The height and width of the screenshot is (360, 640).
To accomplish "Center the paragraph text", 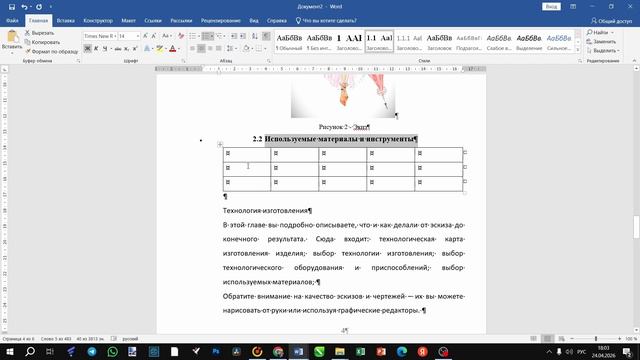I will tap(201, 49).
